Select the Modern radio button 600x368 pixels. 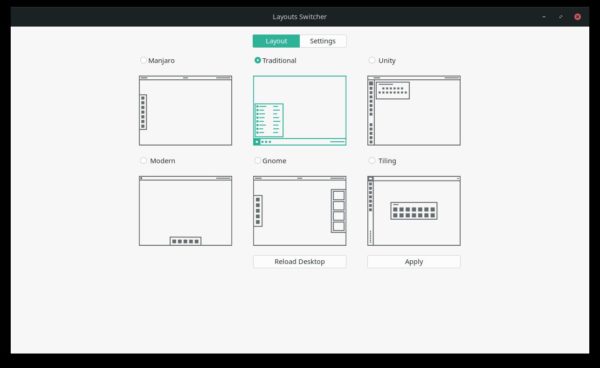pos(143,160)
